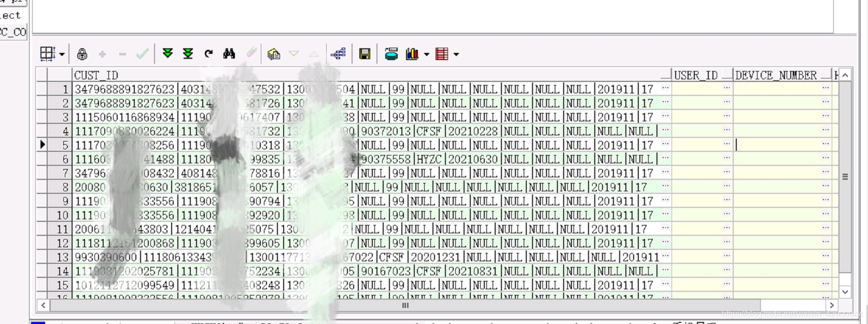Viewport: 868px width, 324px height.
Task: Click the next record down triangle
Action: (x=294, y=54)
